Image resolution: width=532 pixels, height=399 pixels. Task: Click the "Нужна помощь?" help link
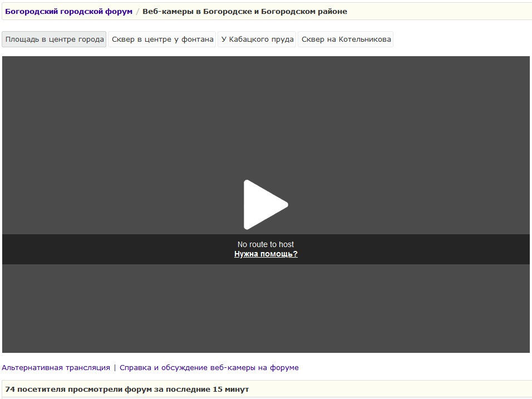click(x=265, y=254)
